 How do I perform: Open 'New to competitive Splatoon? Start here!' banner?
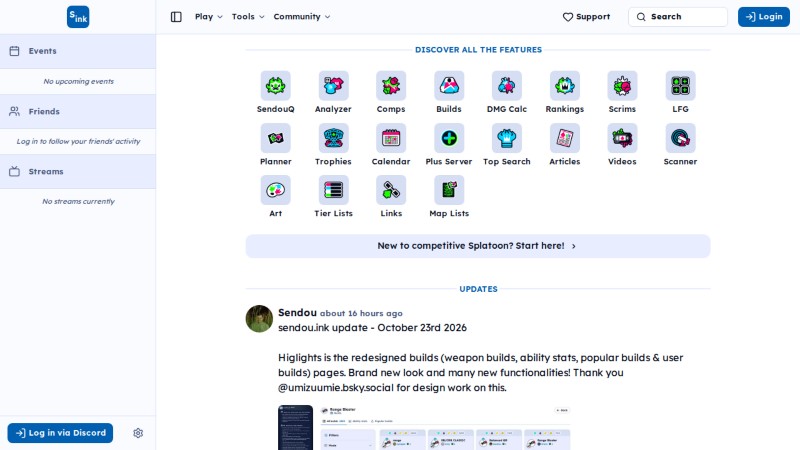[x=478, y=246]
